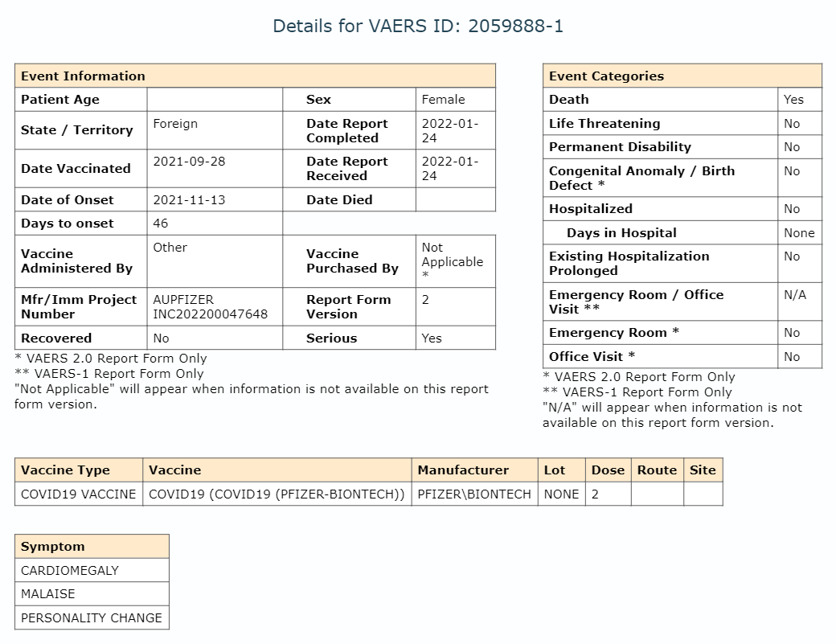
Task: Click Days in Hospital value 'None'
Action: tap(799, 233)
